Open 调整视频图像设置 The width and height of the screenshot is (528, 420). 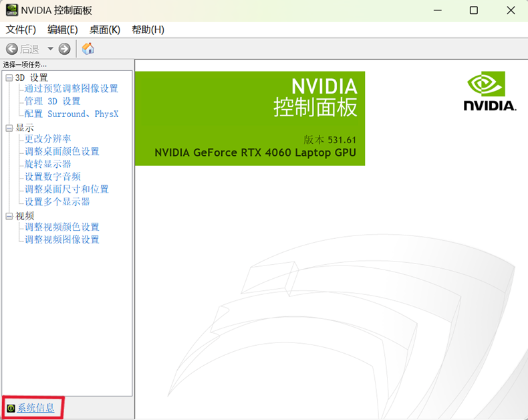pos(62,239)
